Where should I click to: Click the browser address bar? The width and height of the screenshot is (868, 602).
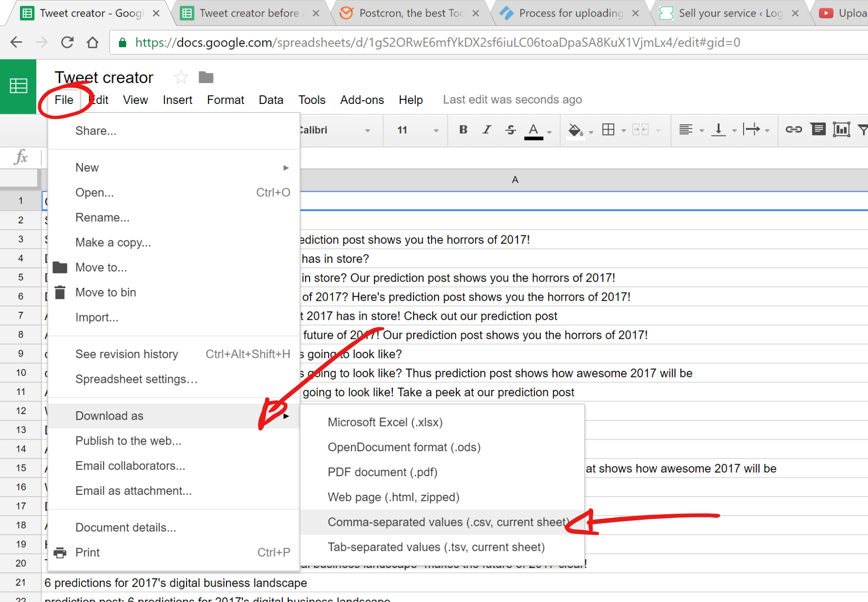(487, 43)
